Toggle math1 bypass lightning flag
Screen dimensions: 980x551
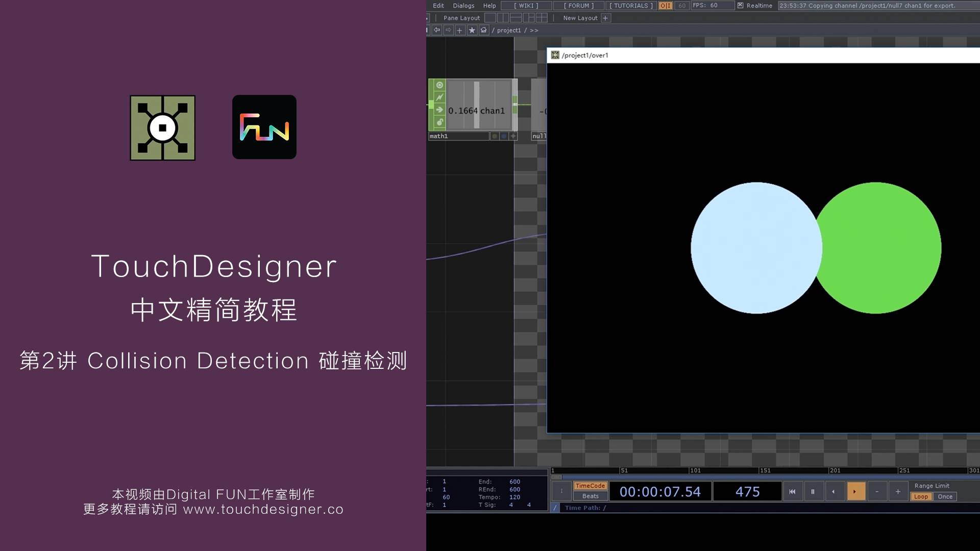[x=439, y=97]
